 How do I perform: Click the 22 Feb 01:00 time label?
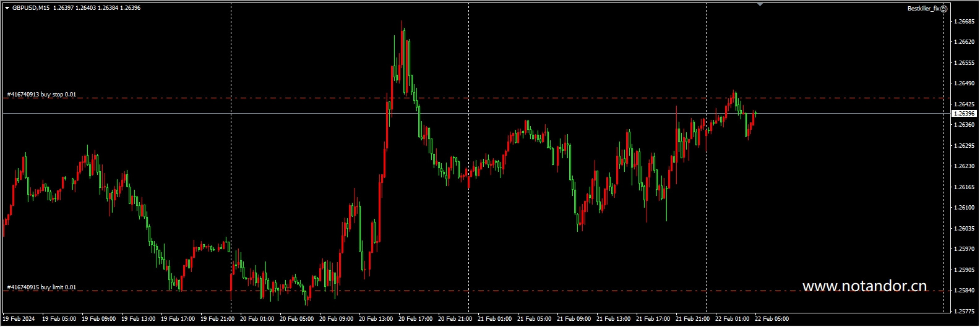733,320
